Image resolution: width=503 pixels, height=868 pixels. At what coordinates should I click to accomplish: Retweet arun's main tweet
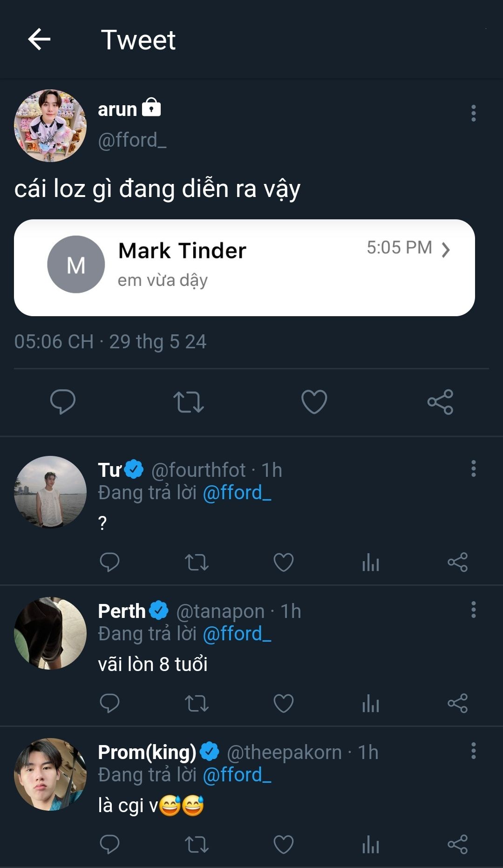point(189,401)
